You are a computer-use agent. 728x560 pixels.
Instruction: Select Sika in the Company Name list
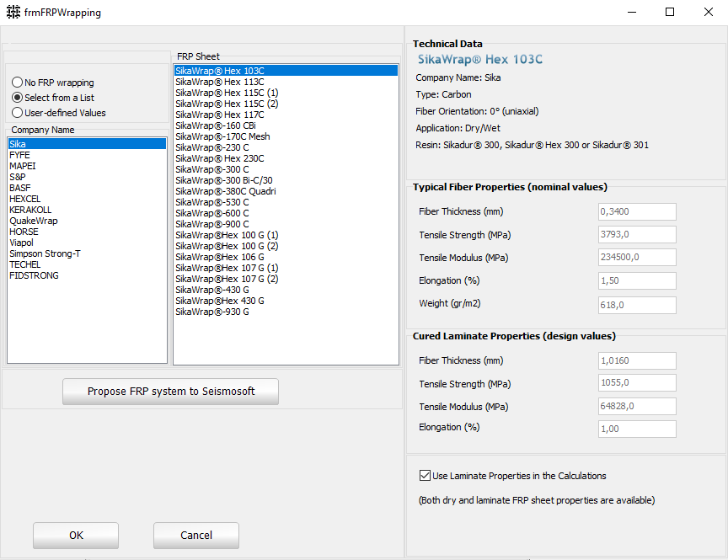click(87, 144)
